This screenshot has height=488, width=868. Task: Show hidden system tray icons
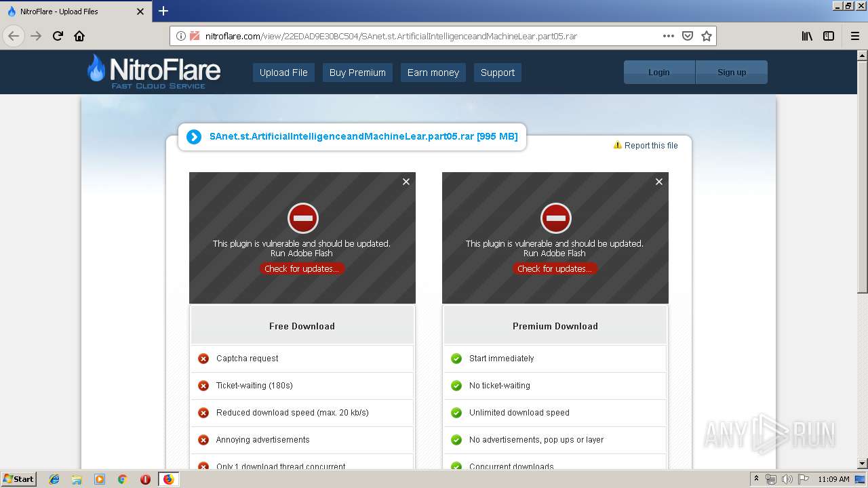756,479
